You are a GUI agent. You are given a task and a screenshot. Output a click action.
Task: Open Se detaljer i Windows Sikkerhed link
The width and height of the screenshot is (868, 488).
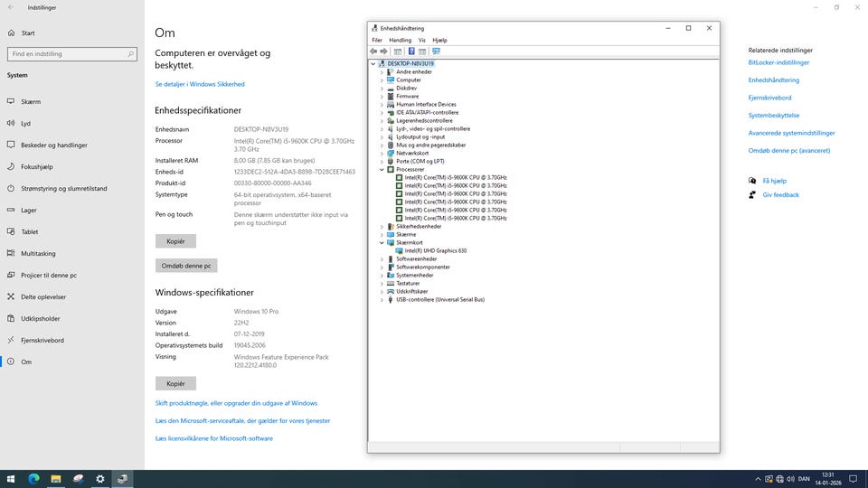click(x=200, y=84)
